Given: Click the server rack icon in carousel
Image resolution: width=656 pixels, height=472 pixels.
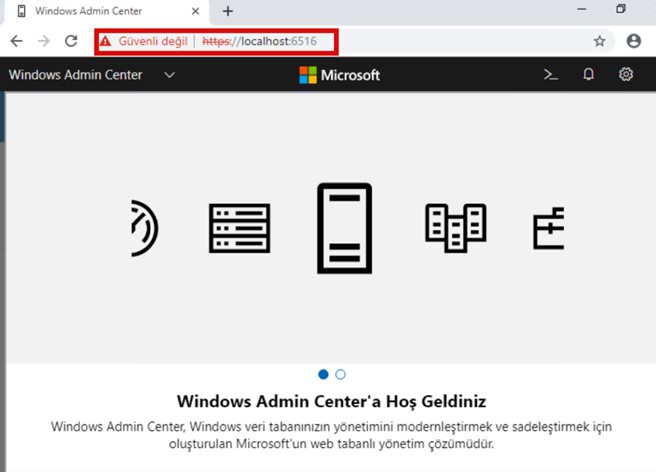Looking at the screenshot, I should tap(239, 228).
